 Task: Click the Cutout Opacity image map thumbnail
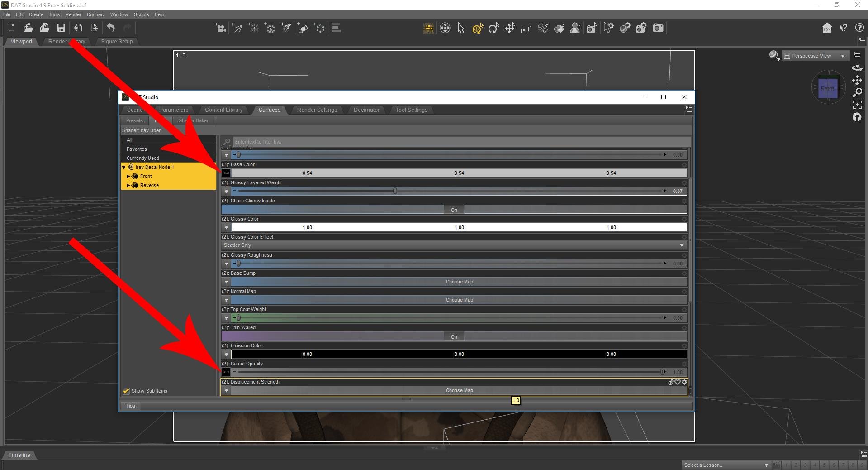click(226, 372)
